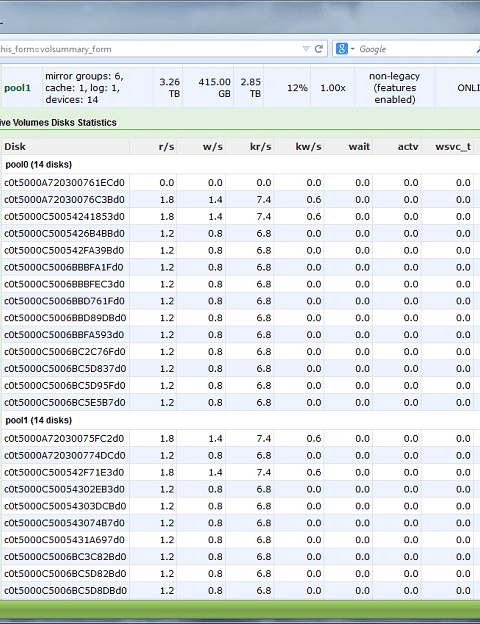
Task: Select disk c0t5000C5006BC5D8DBd0 row
Action: [x=240, y=591]
